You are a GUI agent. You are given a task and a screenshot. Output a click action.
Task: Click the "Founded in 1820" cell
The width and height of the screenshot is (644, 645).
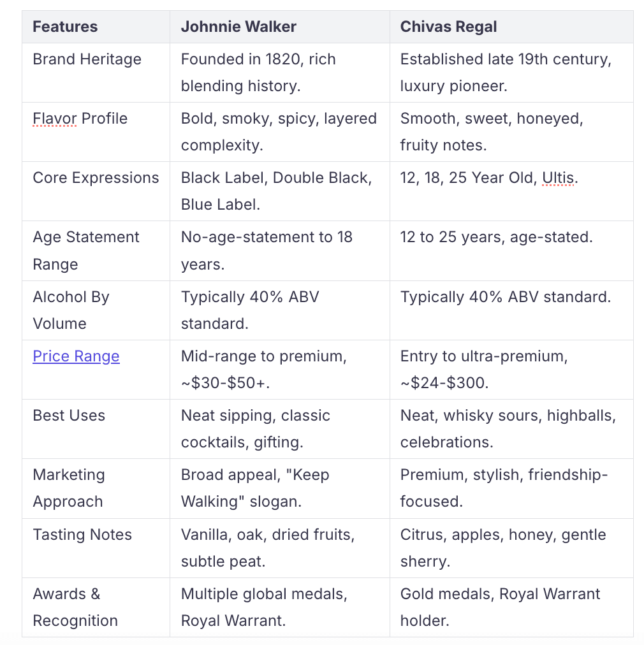(x=280, y=73)
